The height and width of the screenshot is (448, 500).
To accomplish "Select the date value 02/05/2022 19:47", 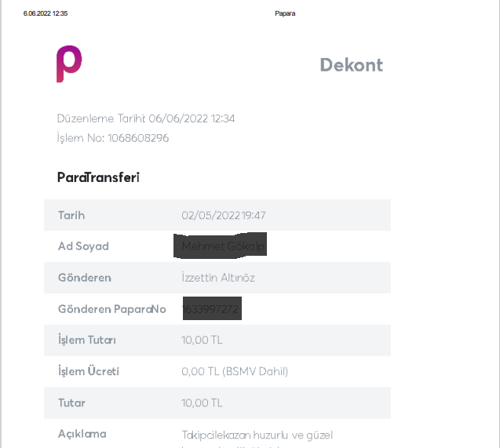I will pos(224,216).
